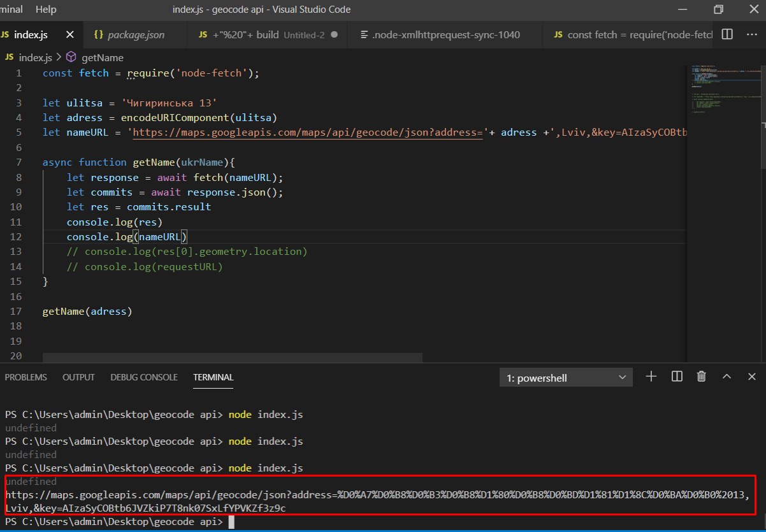This screenshot has height=532, width=766.
Task: Split the terminal pane
Action: pyautogui.click(x=677, y=377)
